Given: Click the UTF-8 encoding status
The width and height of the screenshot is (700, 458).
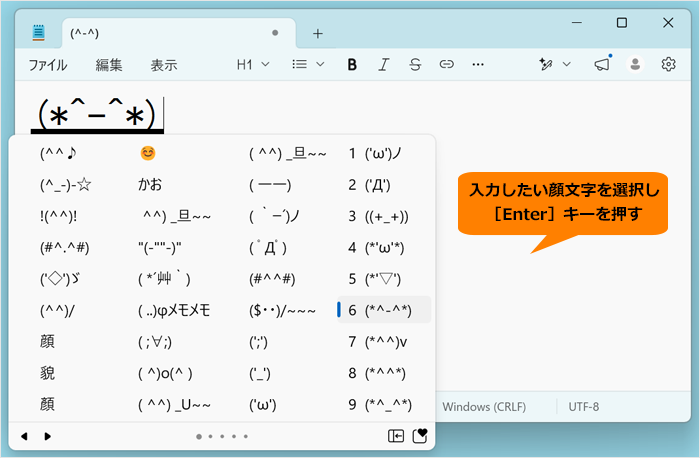Looking at the screenshot, I should tap(583, 407).
